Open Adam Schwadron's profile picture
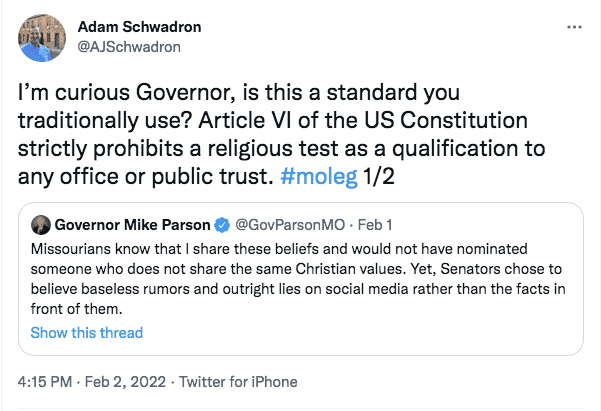This screenshot has width=601, height=411. coord(42,37)
